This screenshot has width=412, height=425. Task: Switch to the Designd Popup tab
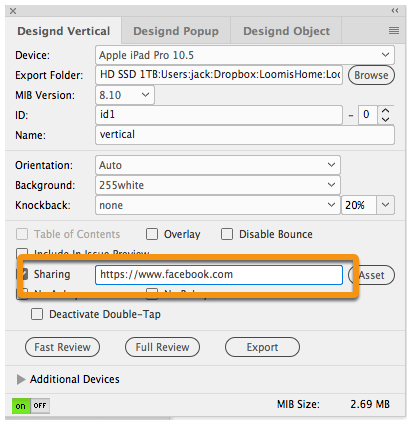pyautogui.click(x=176, y=31)
